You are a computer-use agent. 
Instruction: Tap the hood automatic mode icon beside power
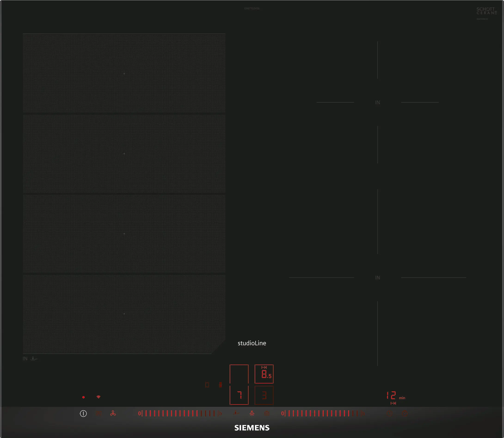click(x=98, y=413)
